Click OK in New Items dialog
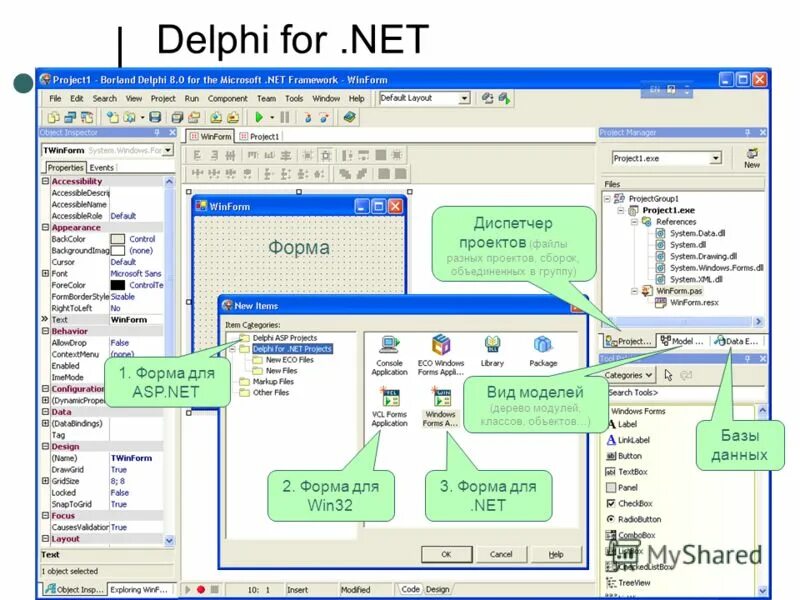This screenshot has height=600, width=800. click(446, 554)
